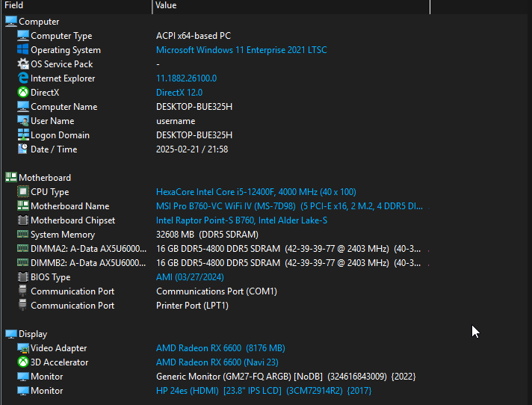The width and height of the screenshot is (532, 405).
Task: Select the 'BIOS Type' field label
Action: coord(51,276)
